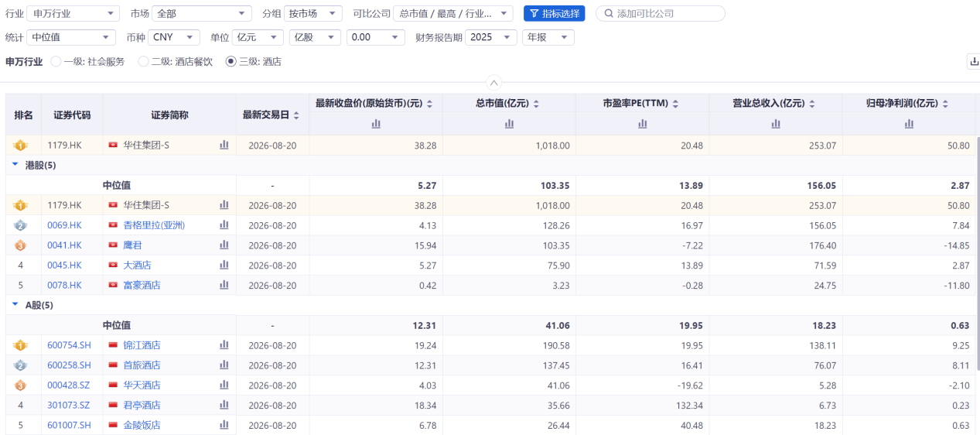Click the 132.34 PE value of 君亭酒店
980x435 pixels.
[x=689, y=405]
